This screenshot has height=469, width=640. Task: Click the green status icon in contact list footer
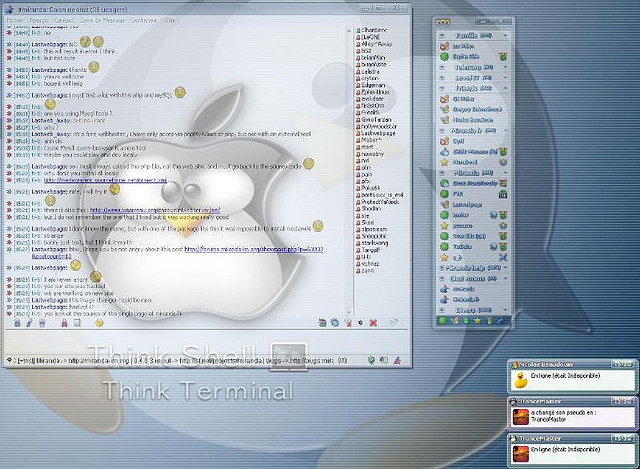tap(443, 321)
